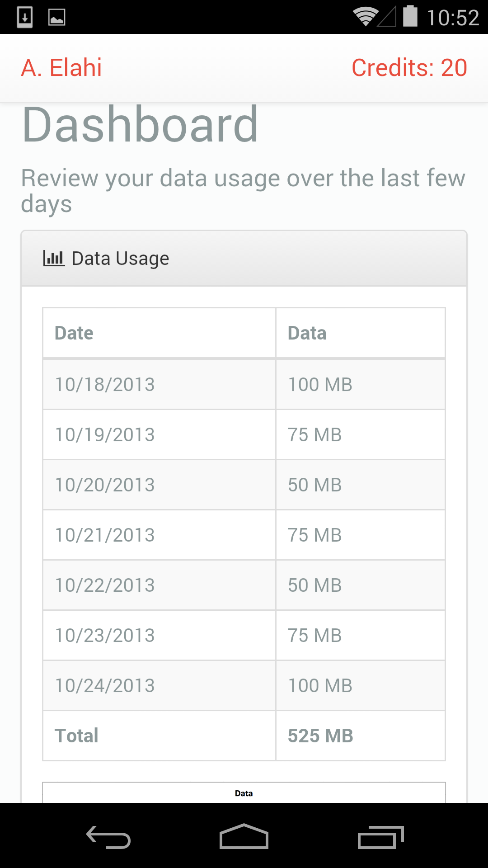Tap the Credits: 20 link
Viewport: 488px width, 868px height.
(409, 68)
